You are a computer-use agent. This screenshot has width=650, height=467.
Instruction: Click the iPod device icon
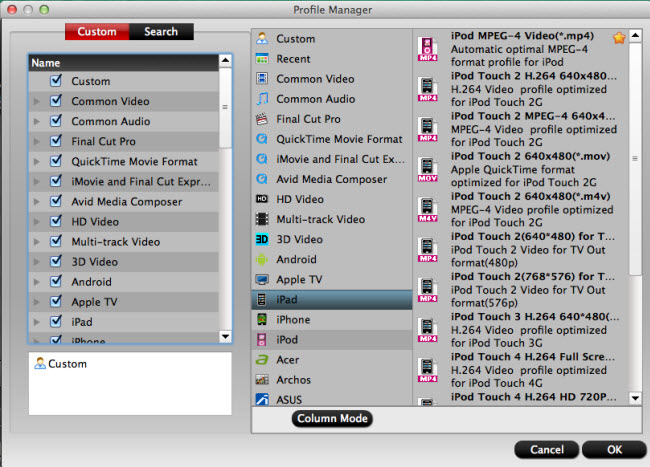click(x=262, y=339)
